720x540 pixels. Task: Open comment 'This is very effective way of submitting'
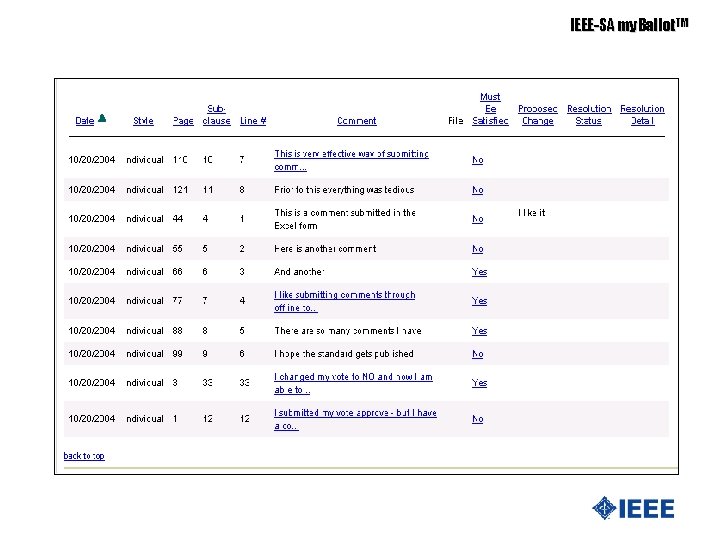(351, 160)
